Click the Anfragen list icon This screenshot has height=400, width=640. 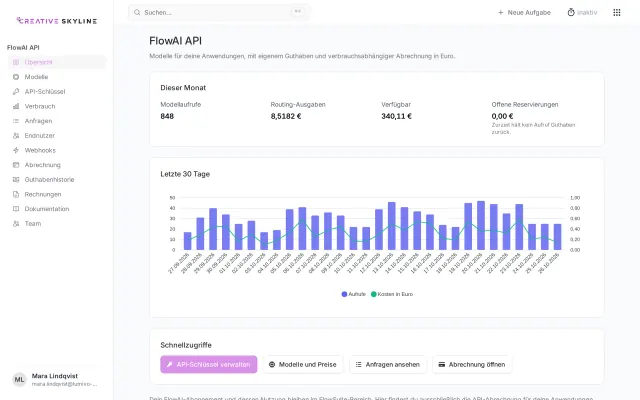(x=16, y=121)
